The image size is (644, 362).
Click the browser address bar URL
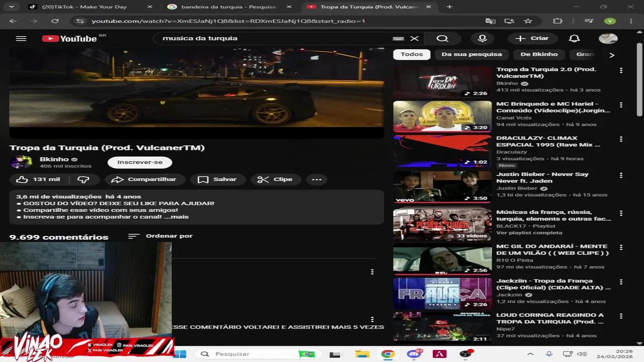(x=228, y=21)
